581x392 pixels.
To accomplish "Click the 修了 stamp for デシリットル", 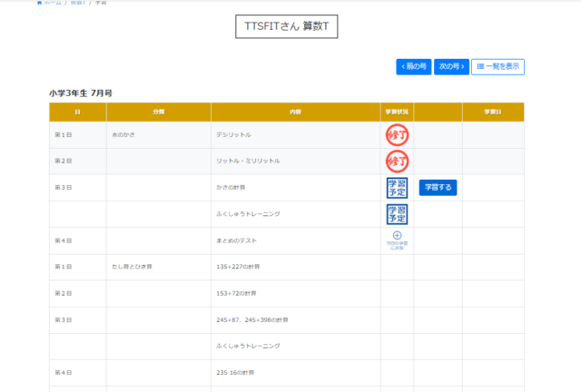I will coord(397,135).
